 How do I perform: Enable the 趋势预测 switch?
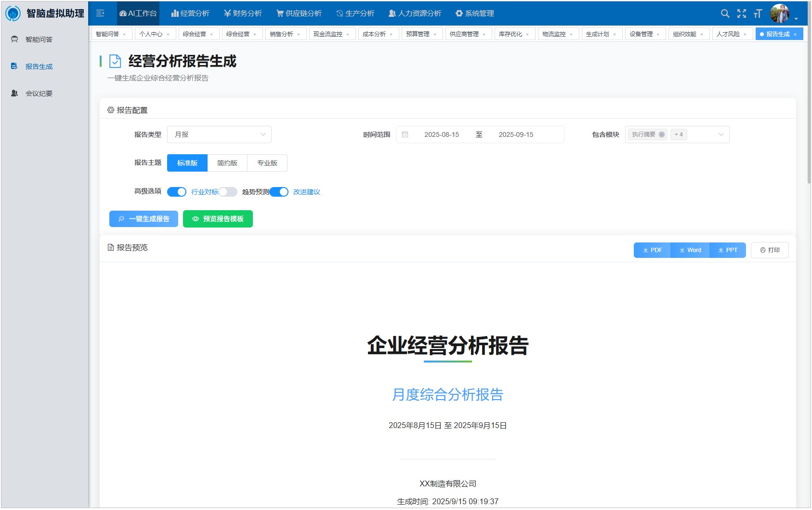228,192
